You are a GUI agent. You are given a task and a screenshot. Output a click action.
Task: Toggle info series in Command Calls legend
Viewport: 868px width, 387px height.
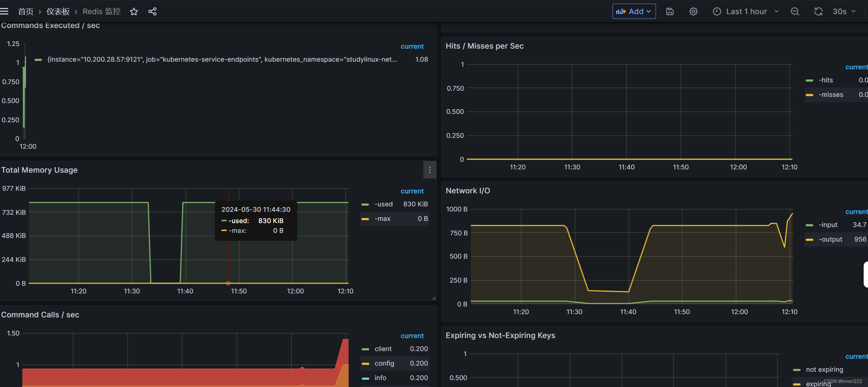click(x=381, y=378)
